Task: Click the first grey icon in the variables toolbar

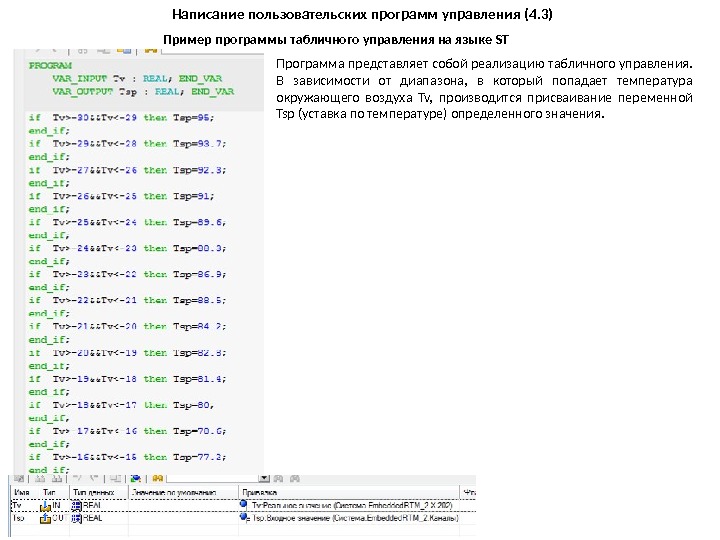Action: click(x=19, y=478)
